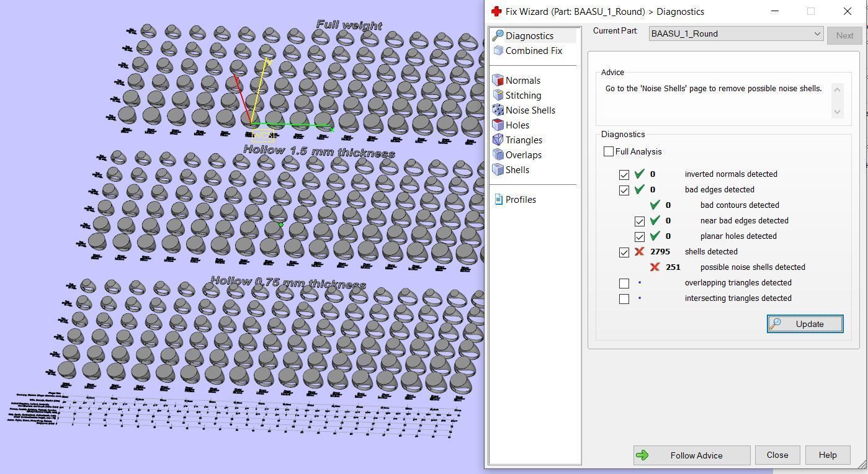Open the Current Part dropdown
This screenshot has height=474, width=868.
tap(736, 34)
